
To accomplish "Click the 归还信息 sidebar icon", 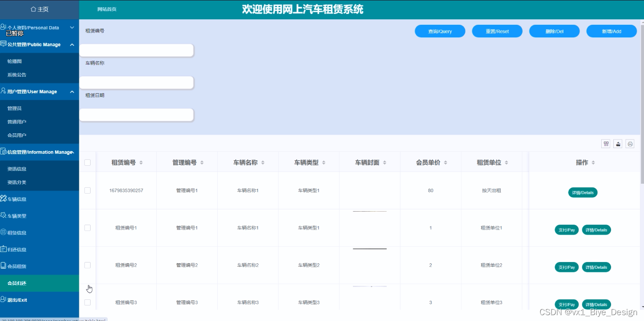I will (x=3, y=249).
